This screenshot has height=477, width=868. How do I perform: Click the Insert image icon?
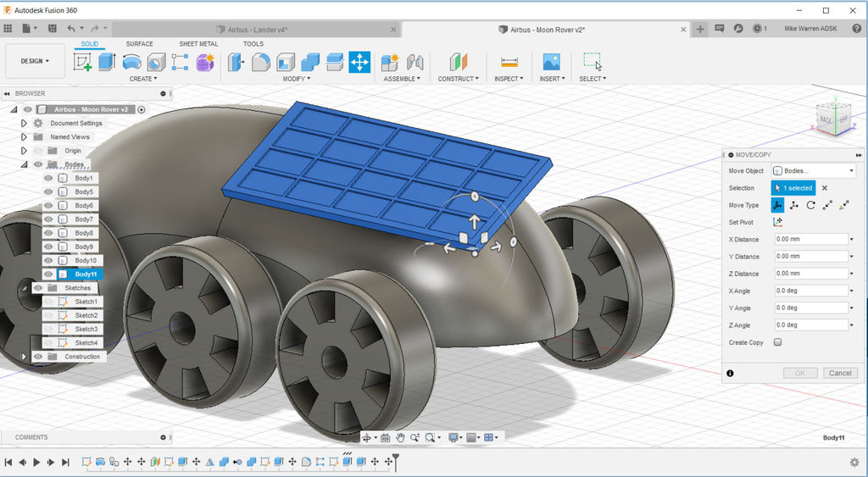pos(551,62)
